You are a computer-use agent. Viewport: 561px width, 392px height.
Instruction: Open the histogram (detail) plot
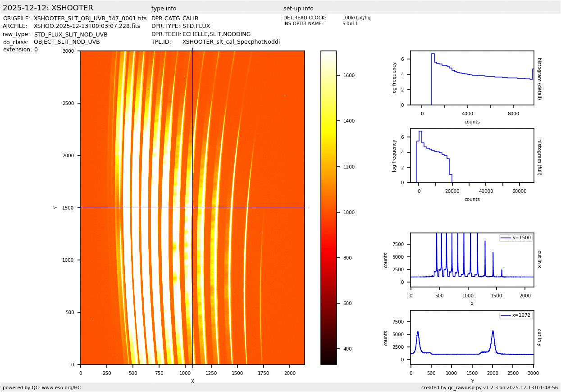[x=472, y=78]
